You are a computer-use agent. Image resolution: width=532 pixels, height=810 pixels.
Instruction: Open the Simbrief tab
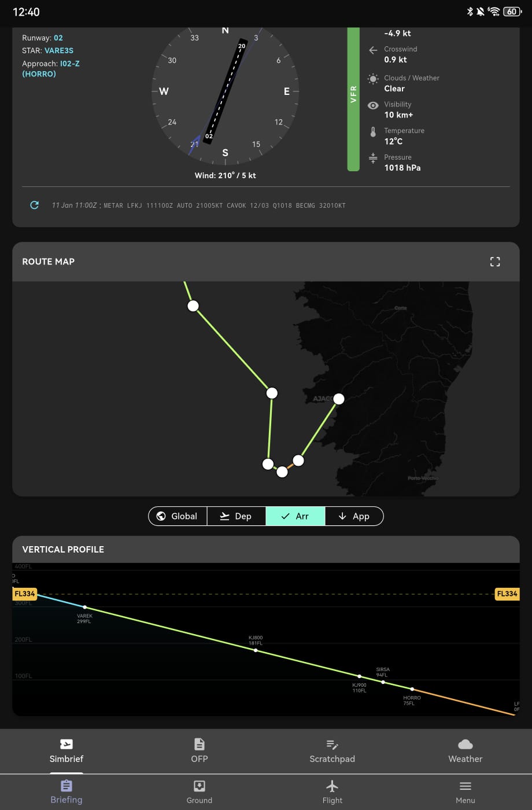coord(66,750)
